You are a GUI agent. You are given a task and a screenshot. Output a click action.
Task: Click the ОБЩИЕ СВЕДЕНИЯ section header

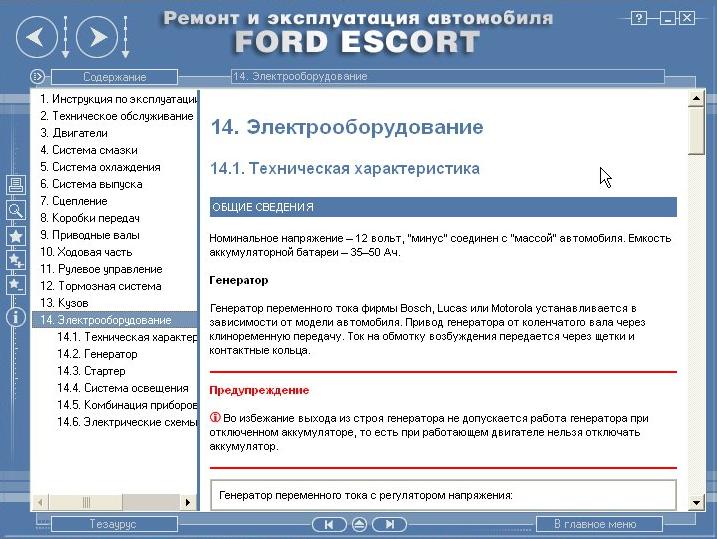click(x=443, y=207)
